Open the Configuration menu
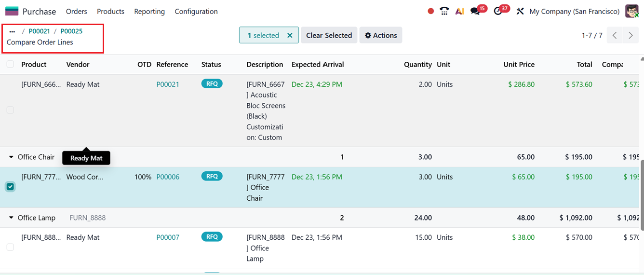 click(196, 11)
